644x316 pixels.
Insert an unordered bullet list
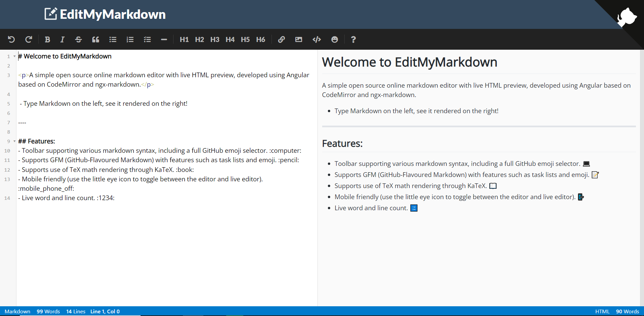(113, 40)
